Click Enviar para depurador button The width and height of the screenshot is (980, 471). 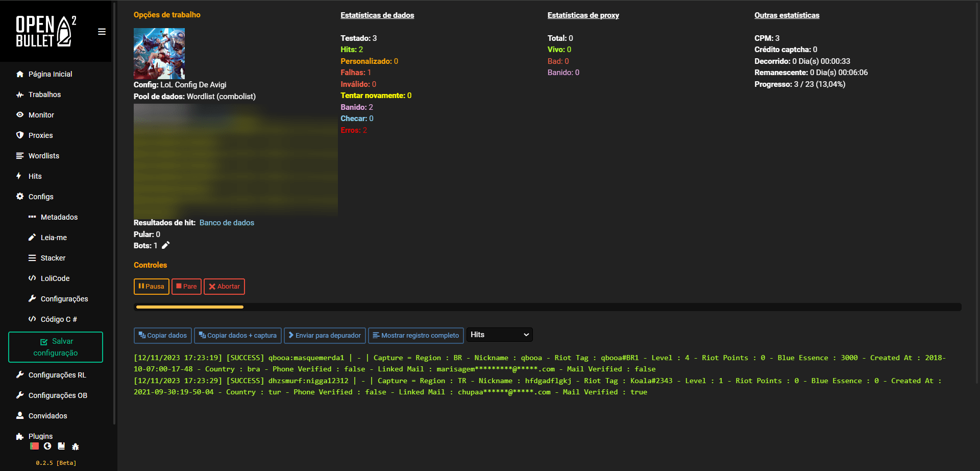pos(325,336)
